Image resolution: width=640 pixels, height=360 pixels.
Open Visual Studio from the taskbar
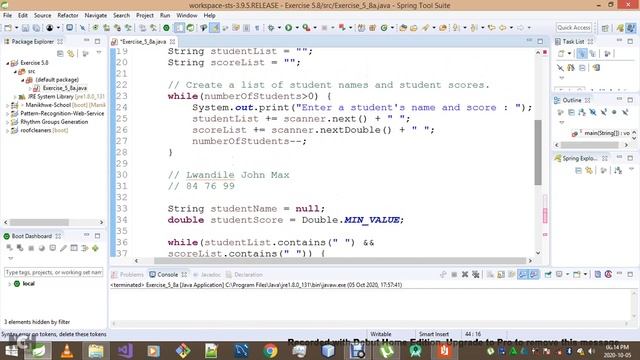[x=125, y=351]
